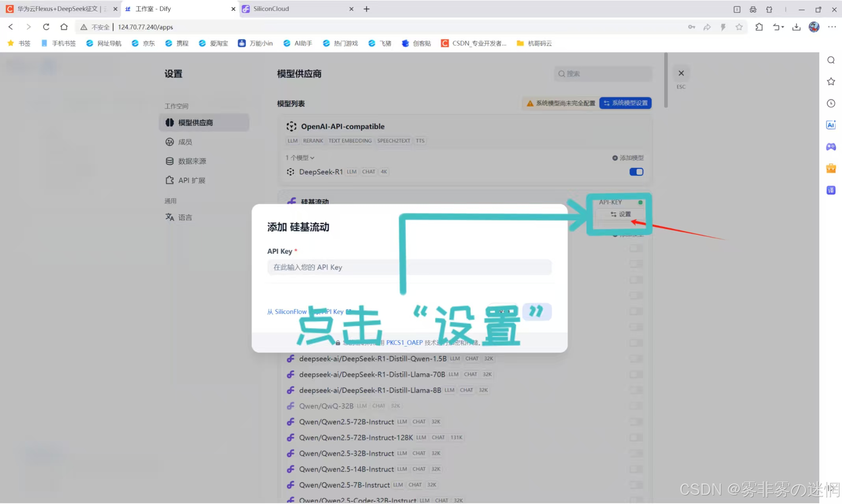Open the browser more options menu

click(x=832, y=27)
